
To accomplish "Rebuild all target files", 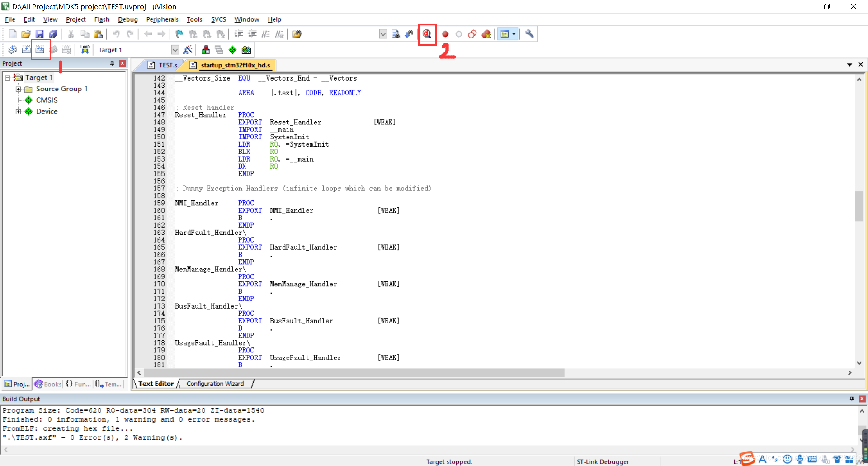I will click(x=40, y=50).
